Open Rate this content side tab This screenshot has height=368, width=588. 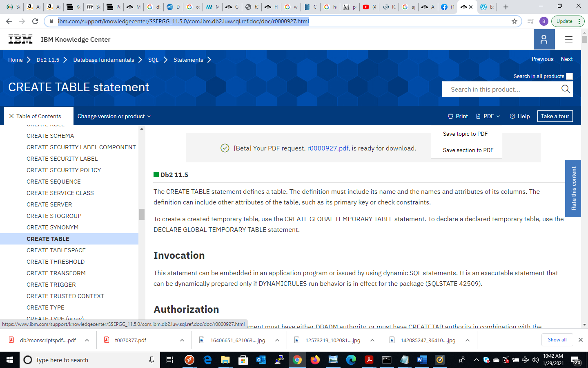pyautogui.click(x=573, y=188)
